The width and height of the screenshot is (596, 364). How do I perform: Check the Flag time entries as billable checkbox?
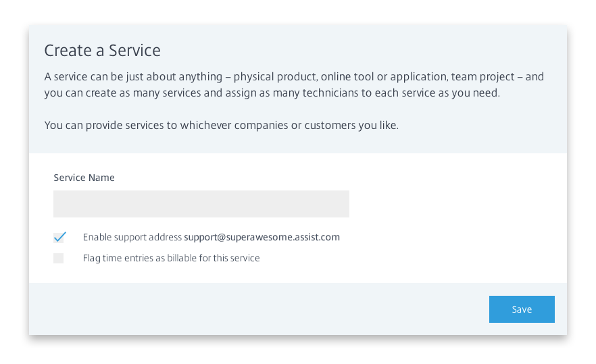tap(59, 259)
